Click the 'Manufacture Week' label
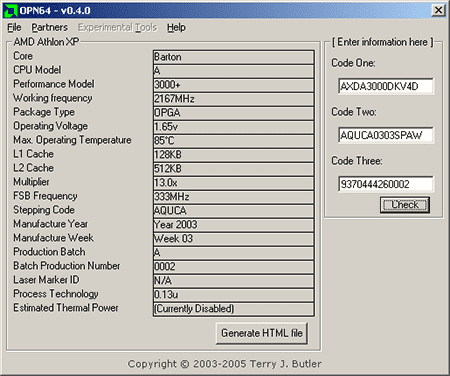This screenshot has width=450, height=376. 53,238
